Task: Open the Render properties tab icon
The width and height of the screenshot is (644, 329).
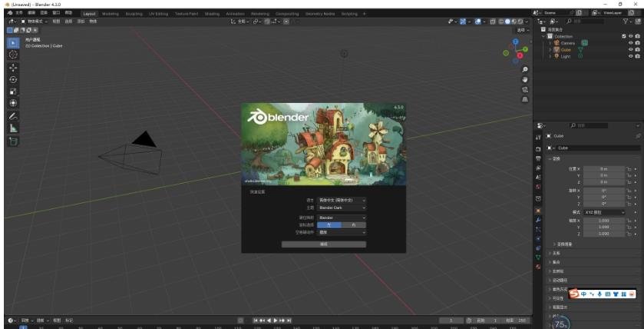Action: [x=538, y=149]
